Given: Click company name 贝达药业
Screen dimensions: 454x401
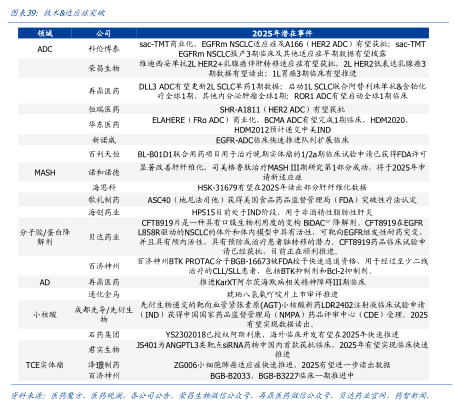Looking at the screenshot, I should click(104, 237).
